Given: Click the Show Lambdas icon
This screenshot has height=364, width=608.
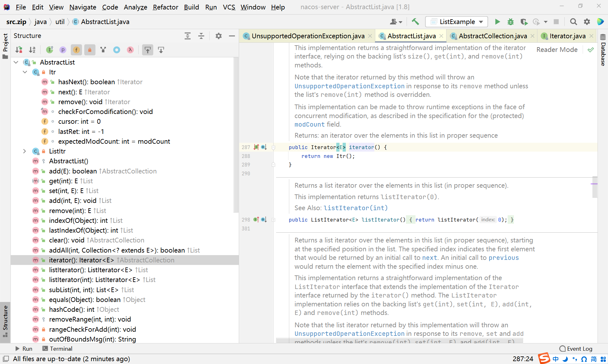Looking at the screenshot, I should pyautogui.click(x=130, y=50).
